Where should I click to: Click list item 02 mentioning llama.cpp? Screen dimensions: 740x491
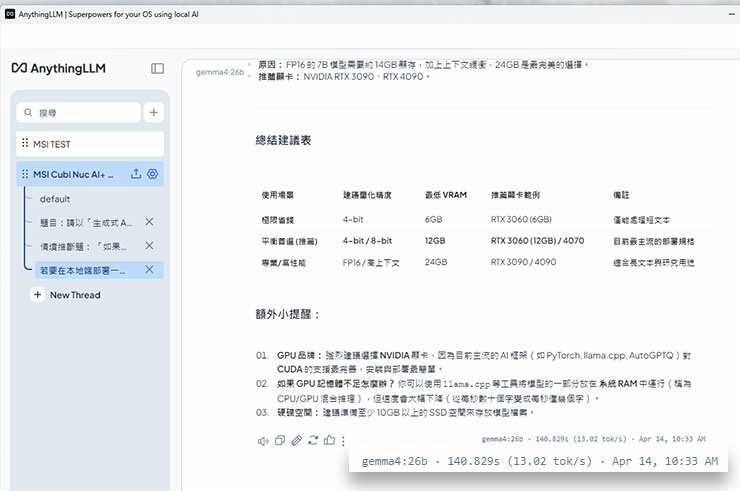point(473,391)
